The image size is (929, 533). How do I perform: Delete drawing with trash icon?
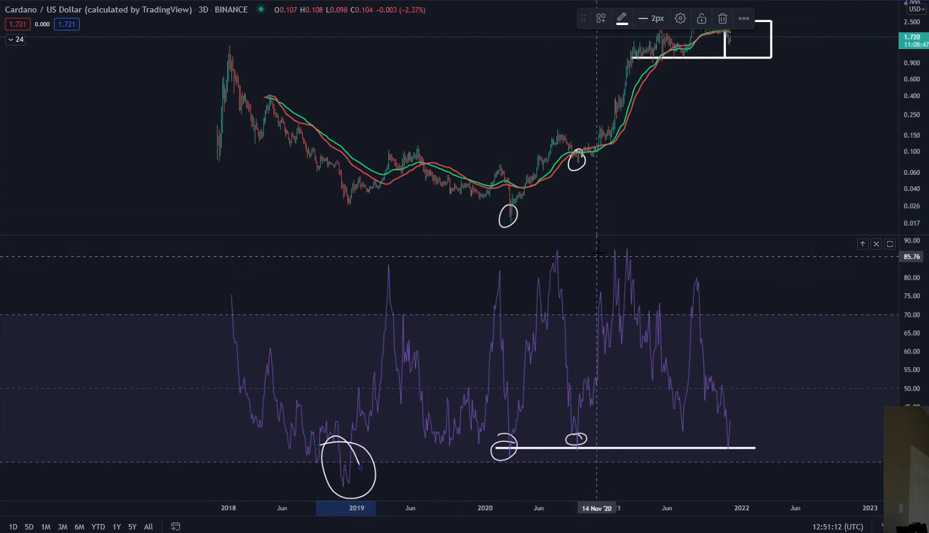tap(722, 18)
